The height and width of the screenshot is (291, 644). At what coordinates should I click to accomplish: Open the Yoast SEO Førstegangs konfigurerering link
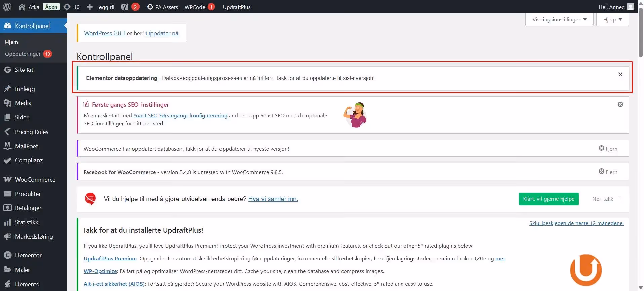180,115
